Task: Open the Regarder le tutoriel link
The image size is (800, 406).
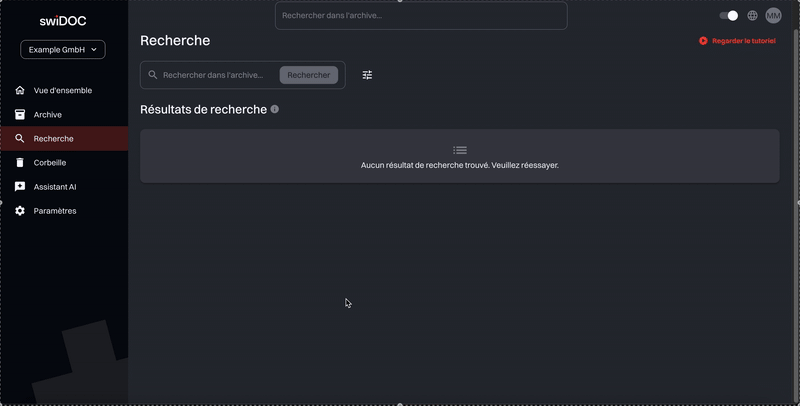Action: pos(738,41)
